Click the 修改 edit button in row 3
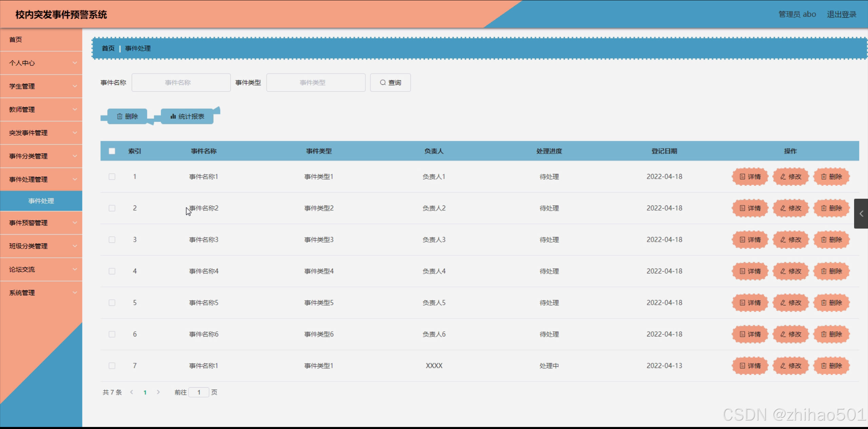Image resolution: width=868 pixels, height=429 pixels. tap(791, 240)
